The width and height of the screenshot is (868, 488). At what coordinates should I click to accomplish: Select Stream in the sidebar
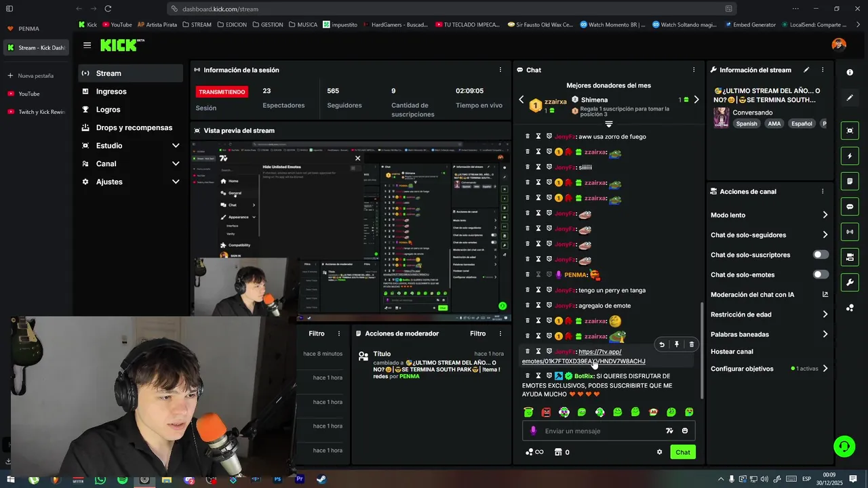tap(130, 73)
